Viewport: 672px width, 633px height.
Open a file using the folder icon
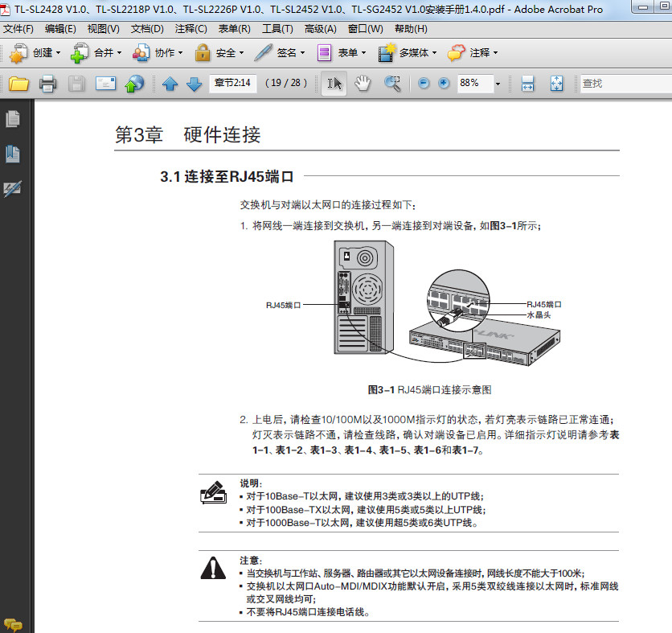18,83
